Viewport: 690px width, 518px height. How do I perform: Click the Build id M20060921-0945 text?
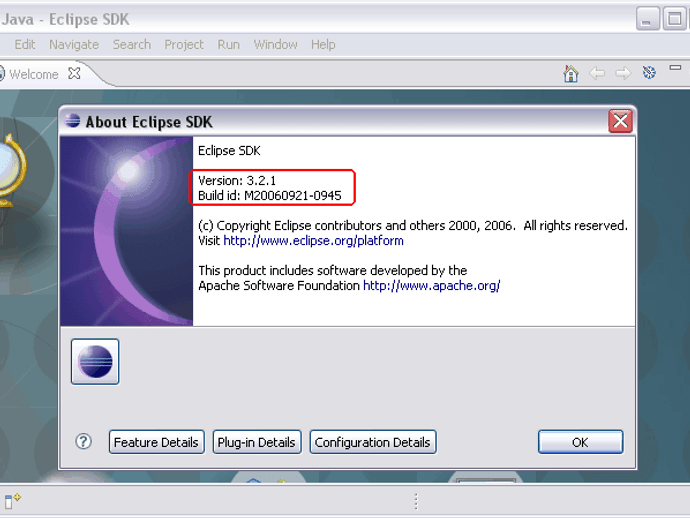[x=270, y=195]
